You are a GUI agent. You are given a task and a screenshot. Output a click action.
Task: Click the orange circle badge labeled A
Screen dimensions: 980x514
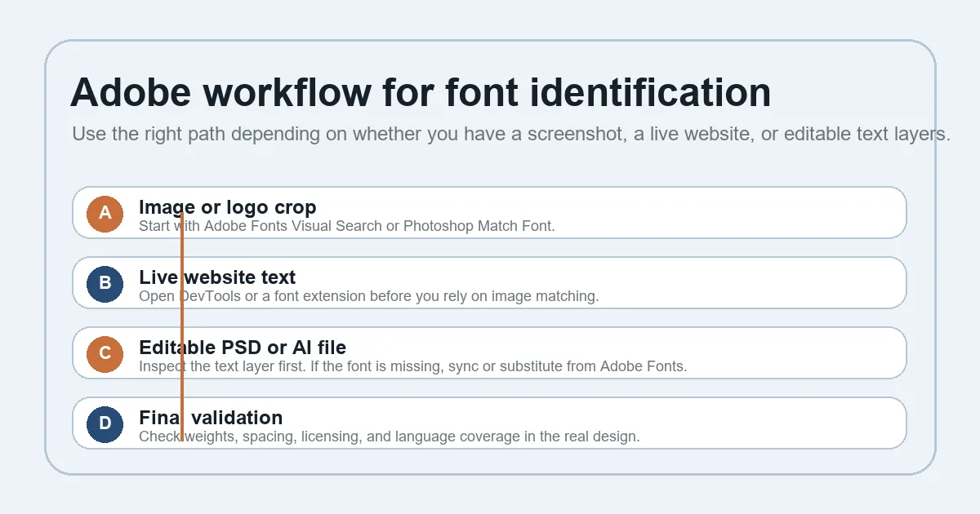click(105, 214)
